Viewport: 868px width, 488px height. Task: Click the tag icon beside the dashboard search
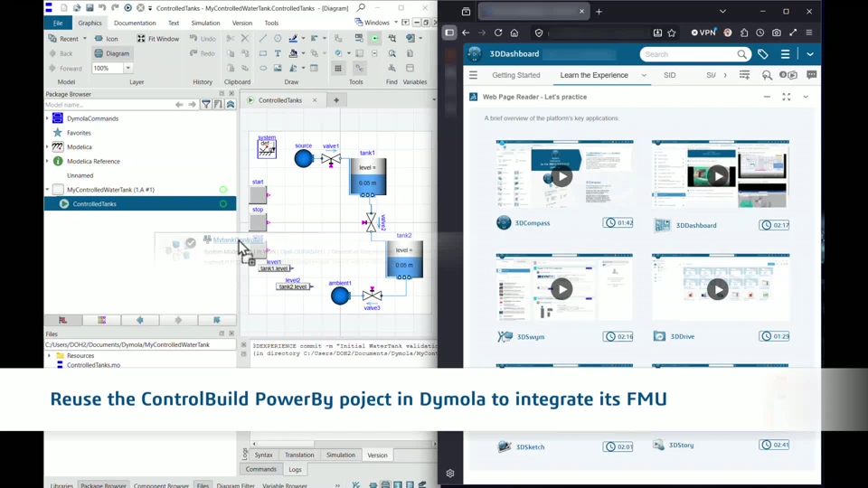click(x=763, y=54)
